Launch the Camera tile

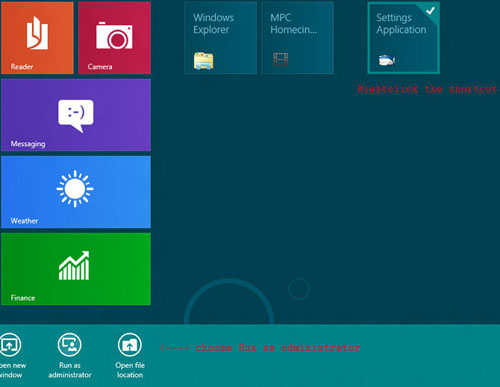pos(114,38)
